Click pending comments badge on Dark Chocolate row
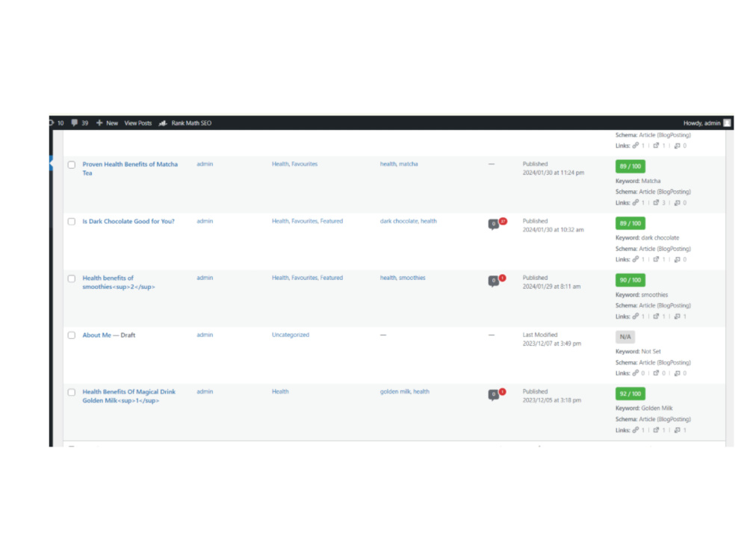The width and height of the screenshot is (747, 560). tap(503, 221)
